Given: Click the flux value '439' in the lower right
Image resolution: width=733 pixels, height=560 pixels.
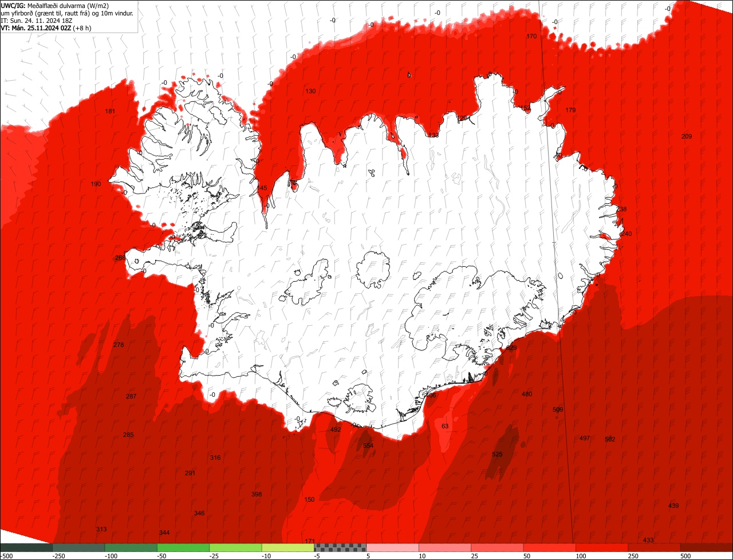Looking at the screenshot, I should (673, 506).
